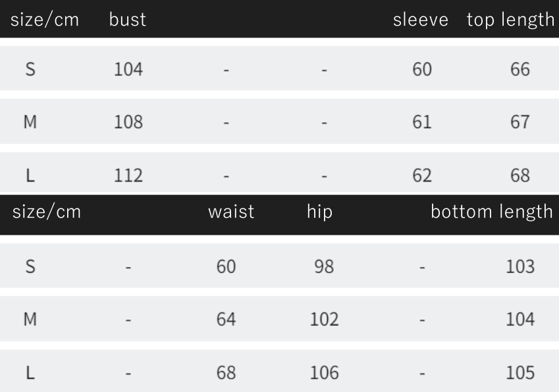Click the waist column header
The width and height of the screenshot is (559, 392).
point(231,212)
